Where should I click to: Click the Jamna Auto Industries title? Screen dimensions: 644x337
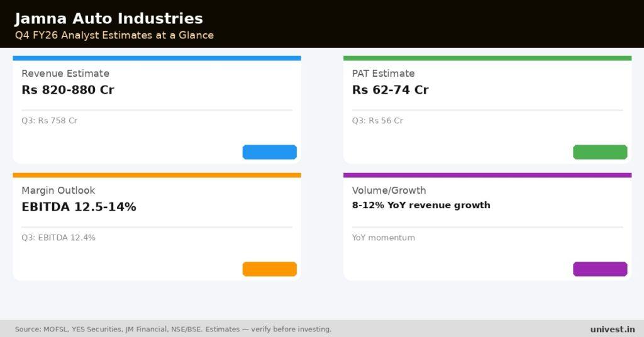point(108,18)
